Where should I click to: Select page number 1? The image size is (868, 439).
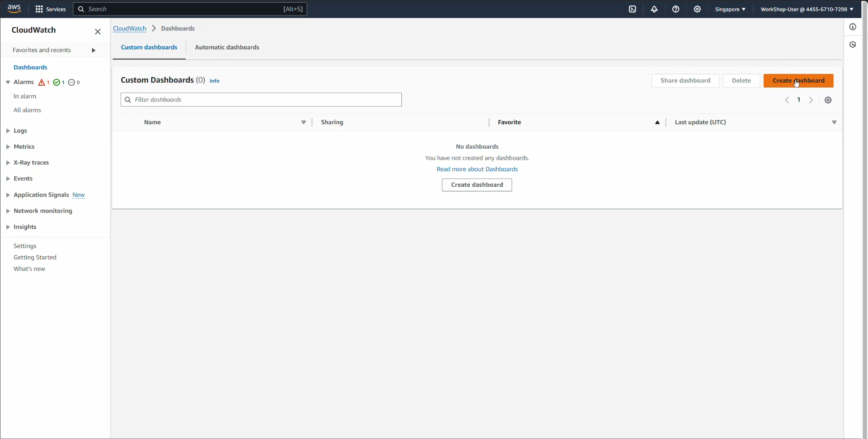pos(799,100)
